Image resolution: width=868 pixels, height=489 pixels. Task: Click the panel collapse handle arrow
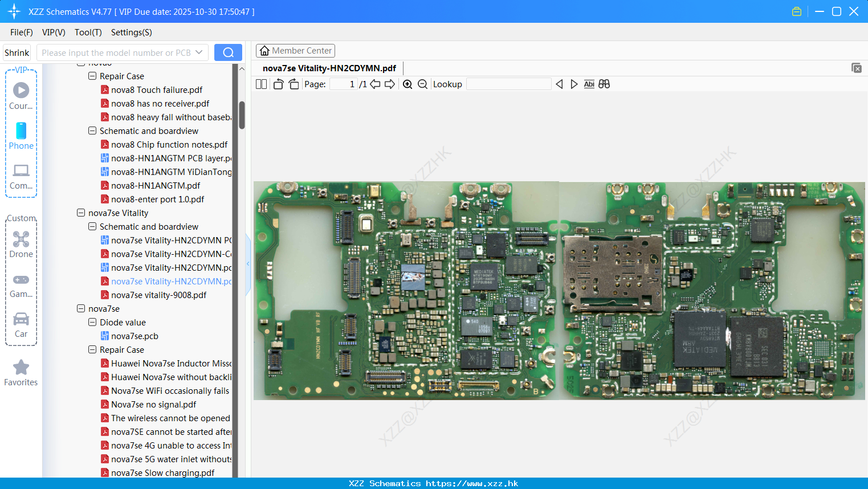click(248, 264)
